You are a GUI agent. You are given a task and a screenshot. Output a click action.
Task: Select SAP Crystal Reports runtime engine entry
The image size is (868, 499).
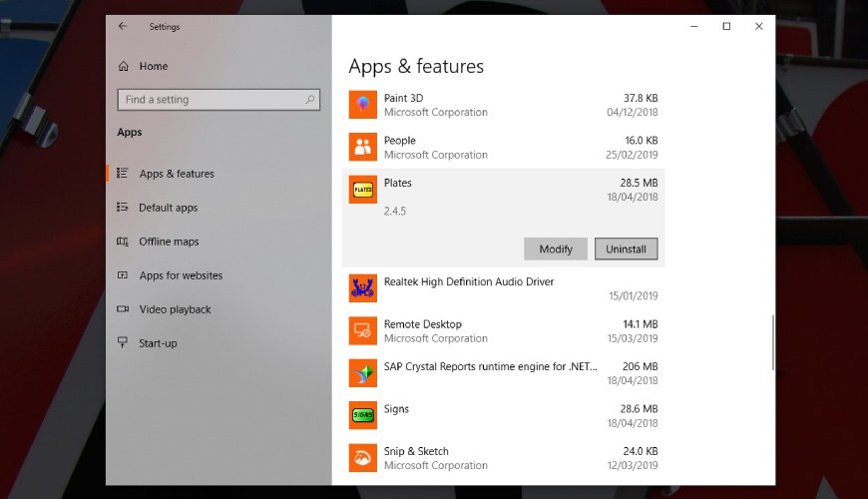coord(491,366)
